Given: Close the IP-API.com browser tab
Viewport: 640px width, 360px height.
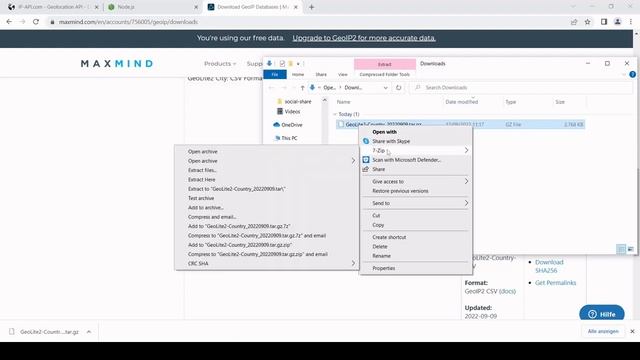Looking at the screenshot, I should click(97, 7).
